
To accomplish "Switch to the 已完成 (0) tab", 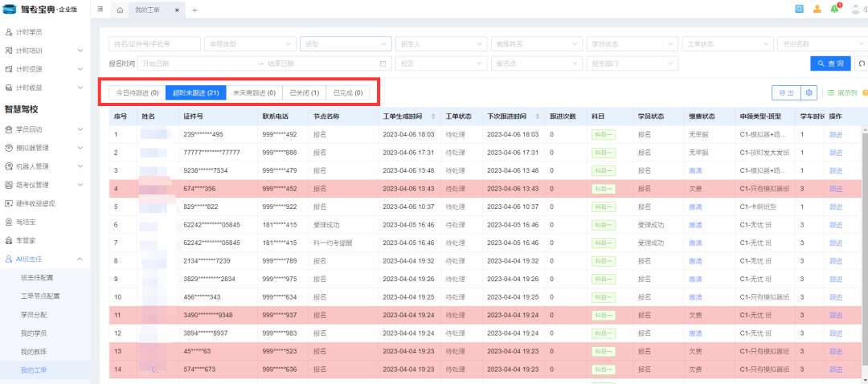I will tap(348, 93).
